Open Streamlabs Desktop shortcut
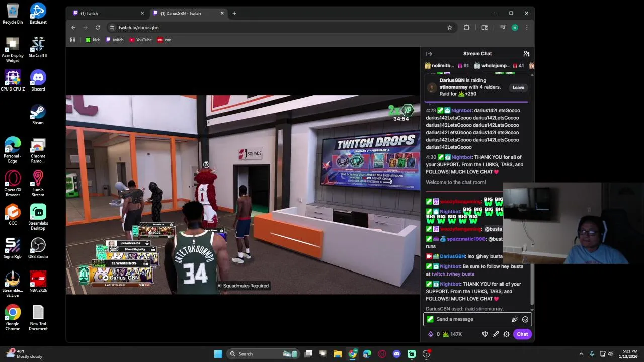 tap(38, 218)
